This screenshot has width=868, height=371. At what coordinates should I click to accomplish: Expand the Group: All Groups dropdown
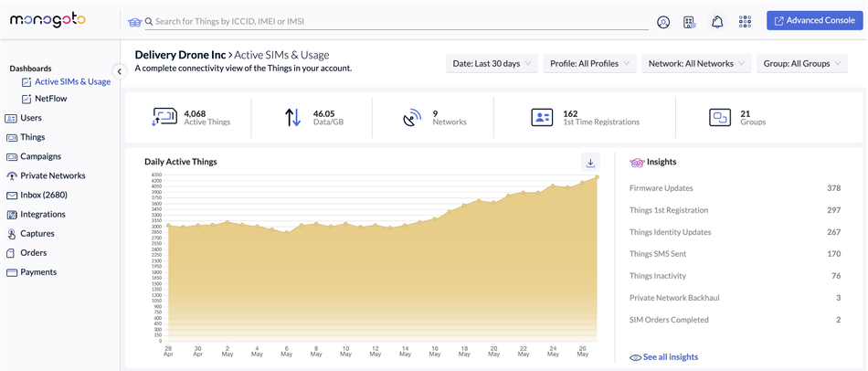tap(801, 64)
